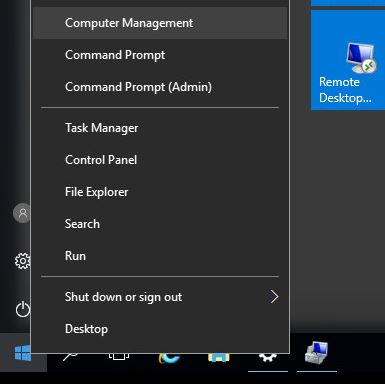This screenshot has height=384, width=385.
Task: Expand Shut down or sign out submenu
Action: click(160, 297)
